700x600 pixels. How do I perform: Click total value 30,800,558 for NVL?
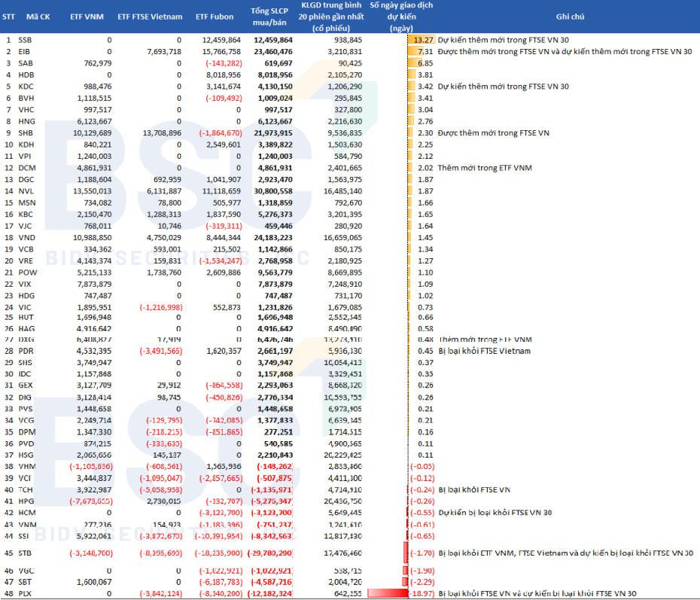(273, 191)
